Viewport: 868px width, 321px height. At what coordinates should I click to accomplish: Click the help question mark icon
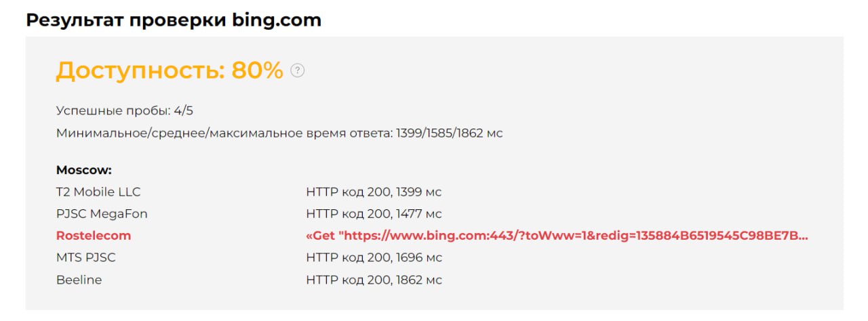297,70
